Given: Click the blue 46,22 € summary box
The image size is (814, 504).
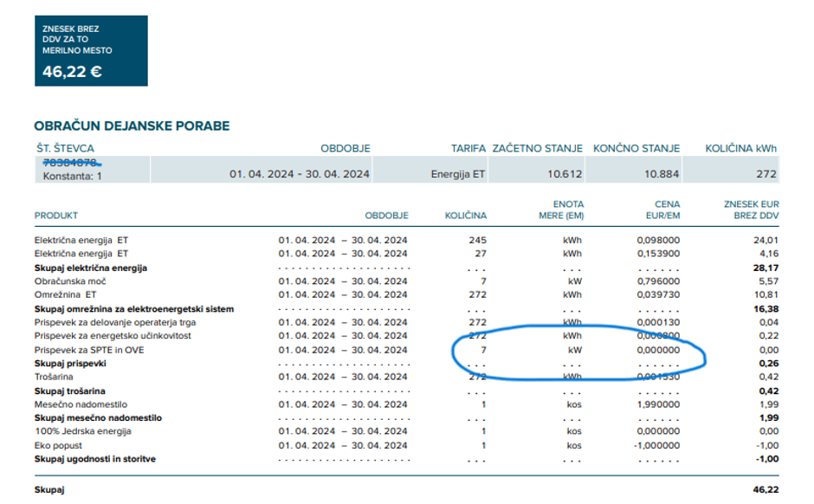Looking at the screenshot, I should [91, 51].
